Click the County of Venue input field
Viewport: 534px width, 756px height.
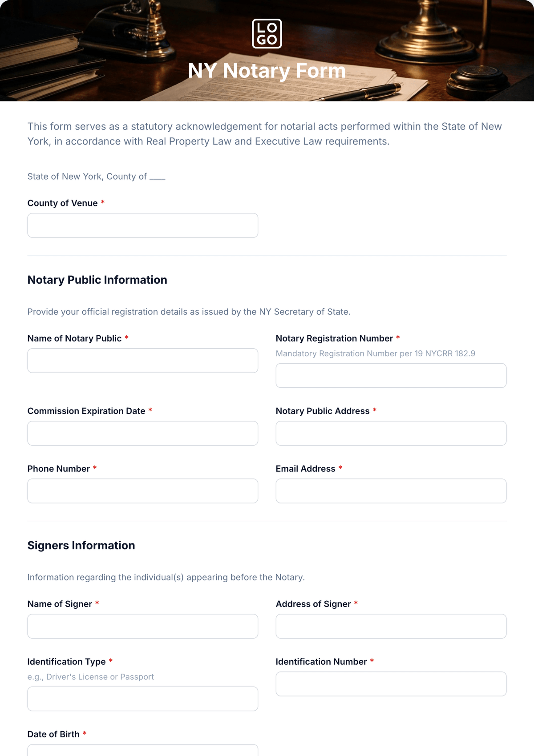point(143,225)
